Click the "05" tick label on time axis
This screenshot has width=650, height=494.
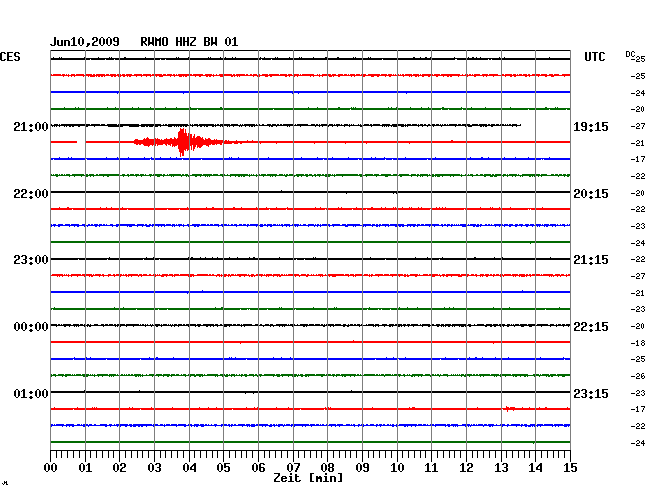point(223,468)
